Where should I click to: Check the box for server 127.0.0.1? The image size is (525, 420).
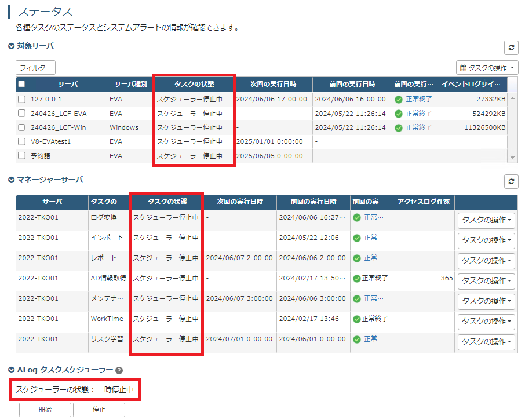tap(22, 99)
